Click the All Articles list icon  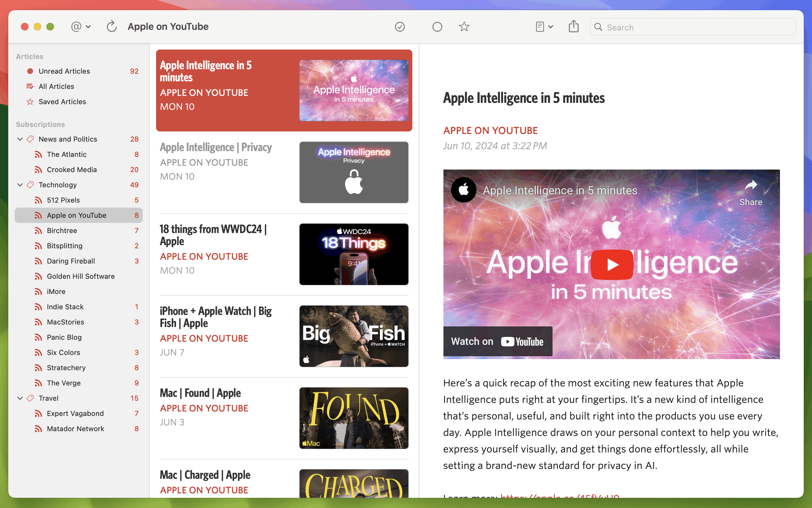30,86
